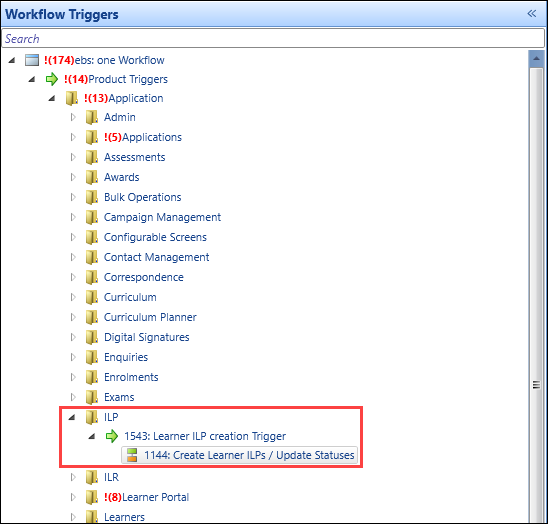Image resolution: width=548 pixels, height=524 pixels.
Task: Click the Assessments folder icon
Action: point(92,157)
